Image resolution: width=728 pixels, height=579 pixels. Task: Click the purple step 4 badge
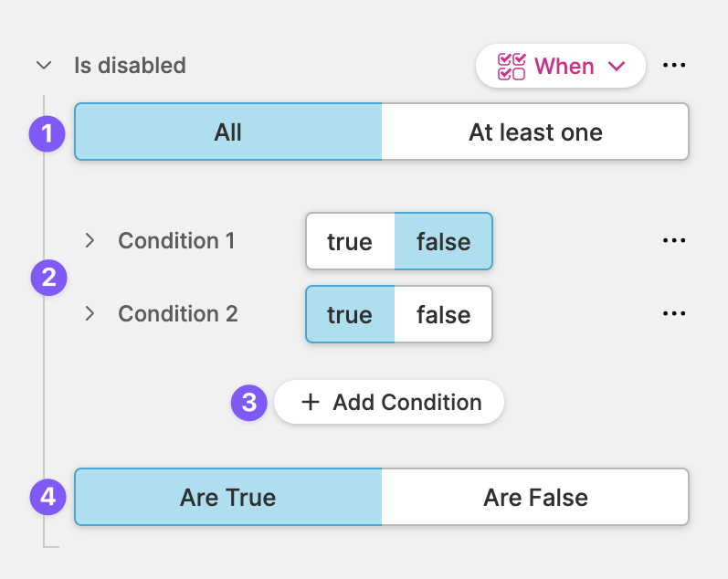(x=47, y=498)
